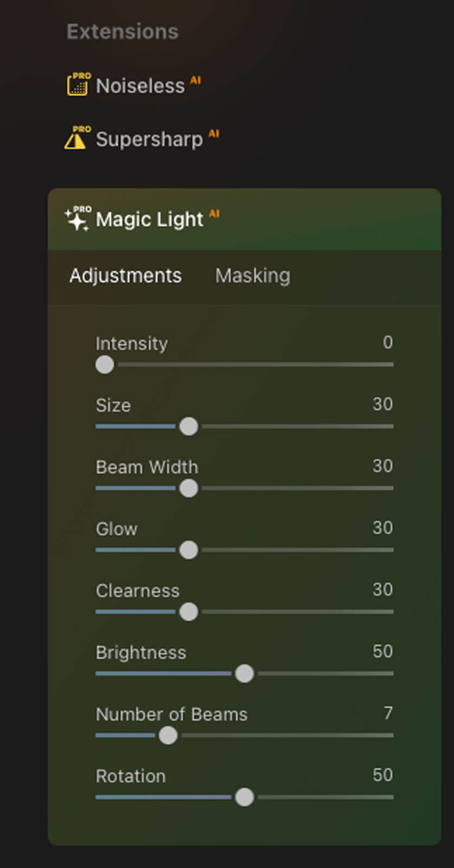Click the Size slider handle
454x868 pixels.
tap(188, 426)
